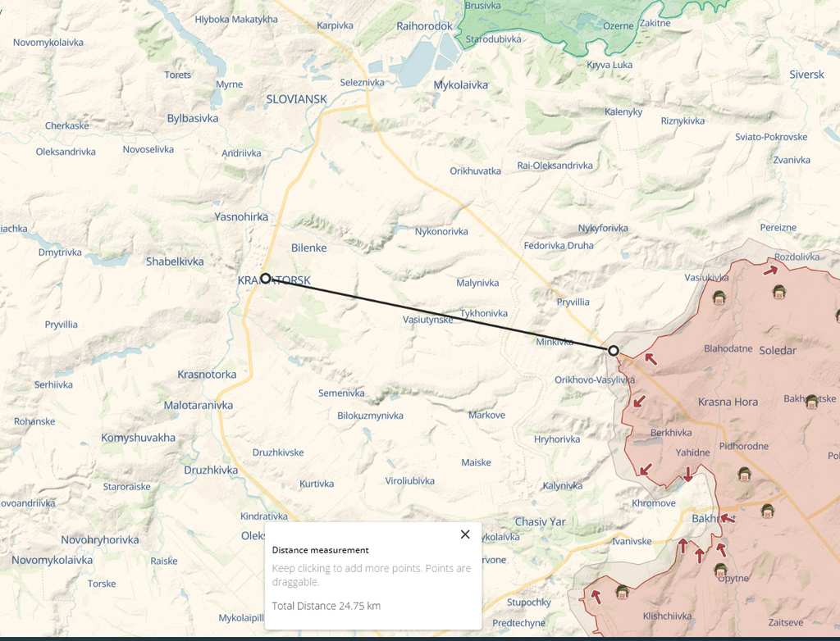
Task: Click the Viroliubivka label
Action: [410, 481]
